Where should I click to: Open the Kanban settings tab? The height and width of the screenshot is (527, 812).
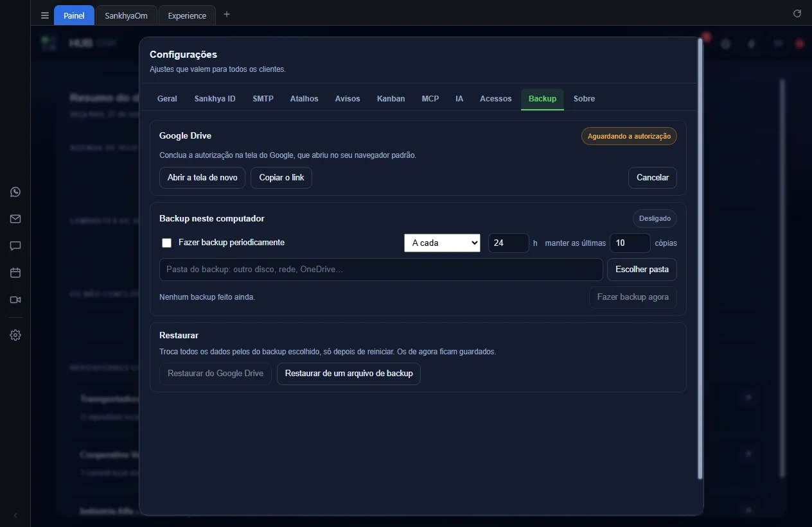391,99
